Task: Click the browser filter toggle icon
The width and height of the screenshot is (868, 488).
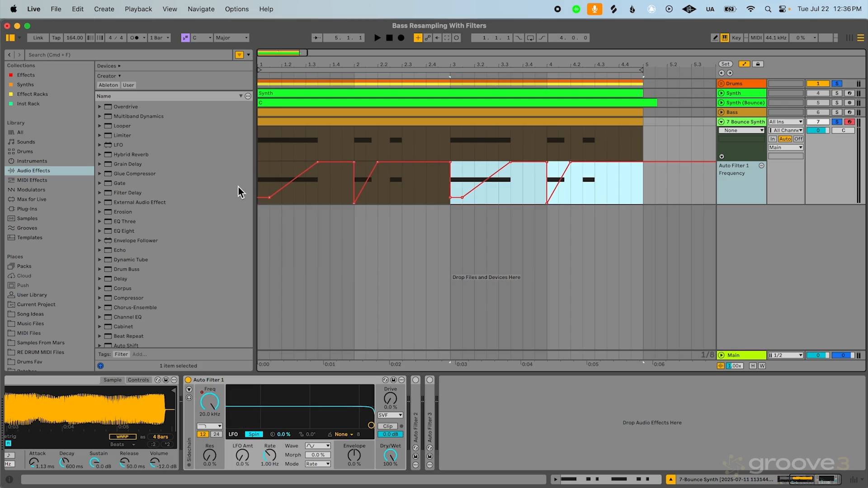Action: pyautogui.click(x=239, y=55)
